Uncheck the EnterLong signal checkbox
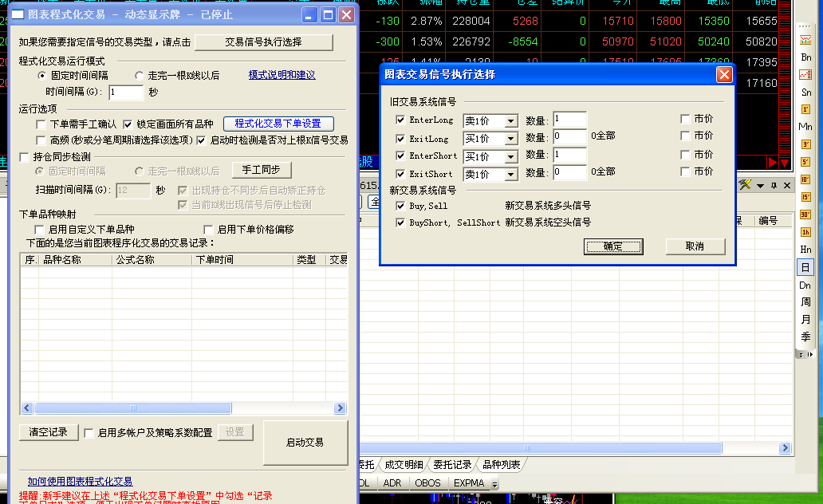The image size is (823, 504). click(400, 120)
